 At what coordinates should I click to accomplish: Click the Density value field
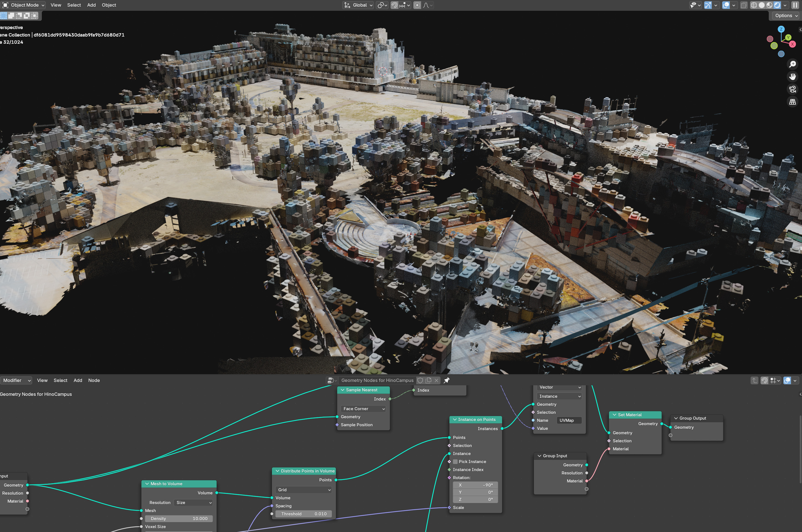(x=179, y=518)
